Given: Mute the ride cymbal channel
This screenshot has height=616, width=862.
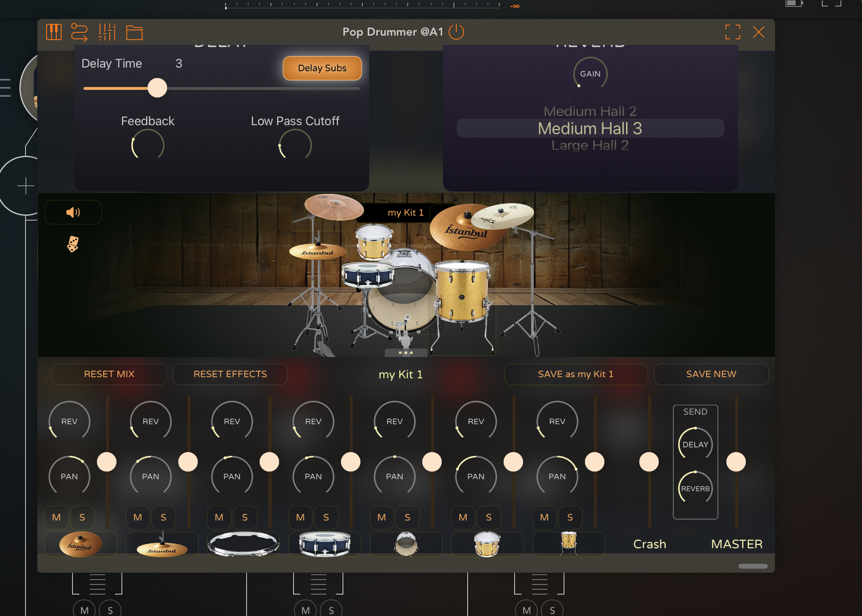Looking at the screenshot, I should [57, 517].
